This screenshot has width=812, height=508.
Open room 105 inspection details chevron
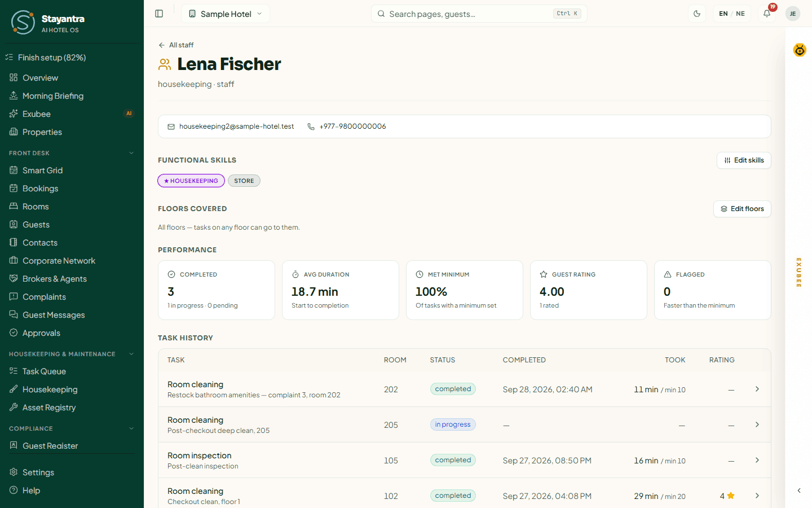click(757, 460)
